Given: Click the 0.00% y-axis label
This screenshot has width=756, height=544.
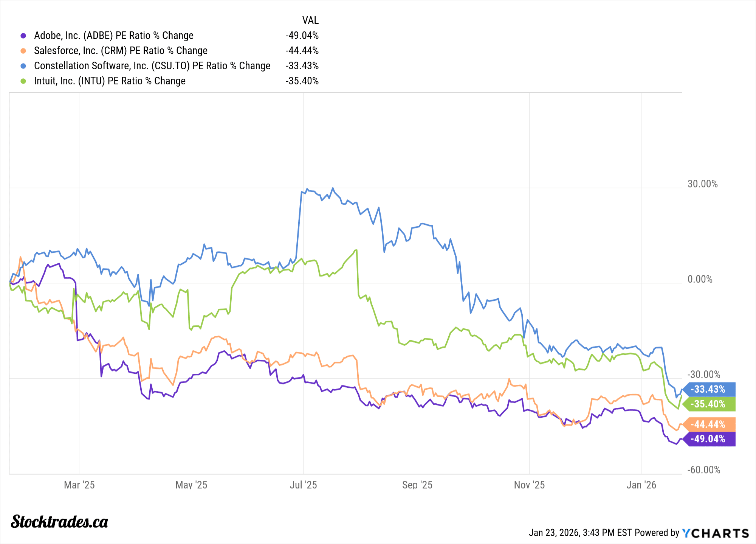Looking at the screenshot, I should pos(700,279).
